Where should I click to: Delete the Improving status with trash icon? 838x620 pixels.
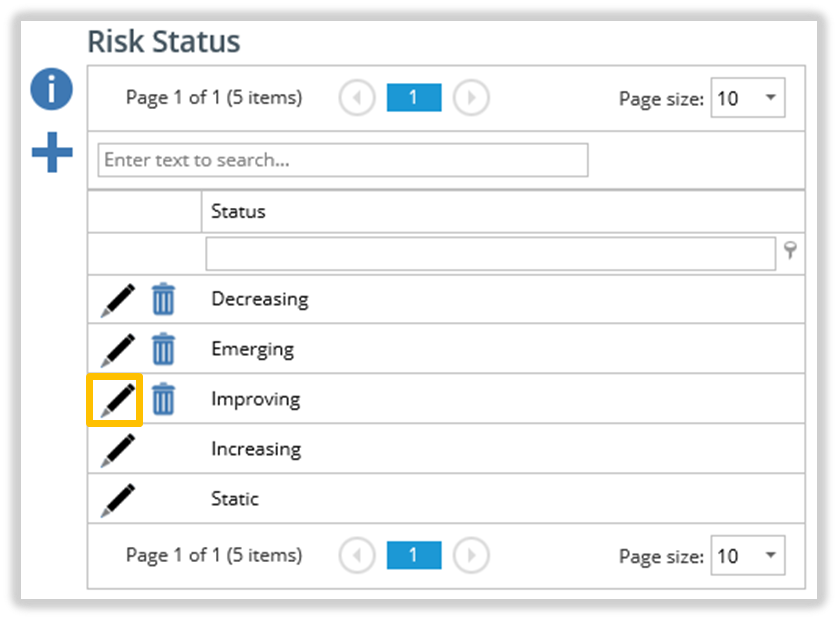click(163, 399)
